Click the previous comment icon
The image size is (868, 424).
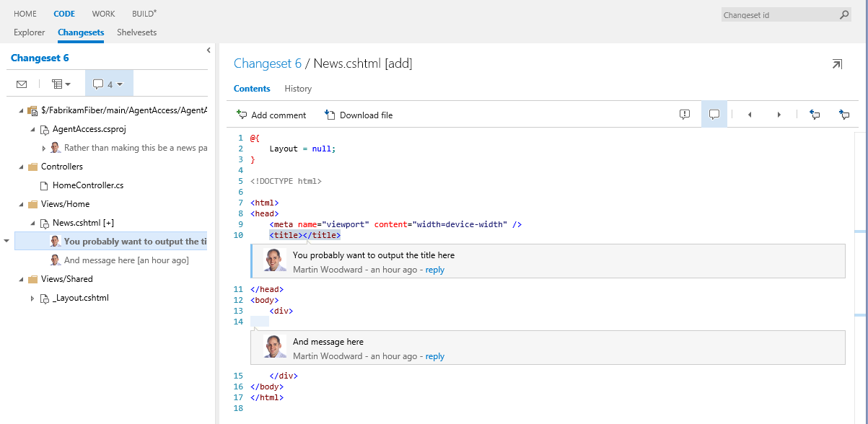(815, 115)
